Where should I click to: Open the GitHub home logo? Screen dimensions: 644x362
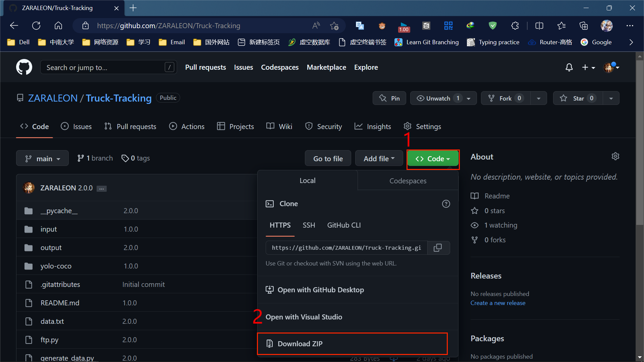click(24, 67)
